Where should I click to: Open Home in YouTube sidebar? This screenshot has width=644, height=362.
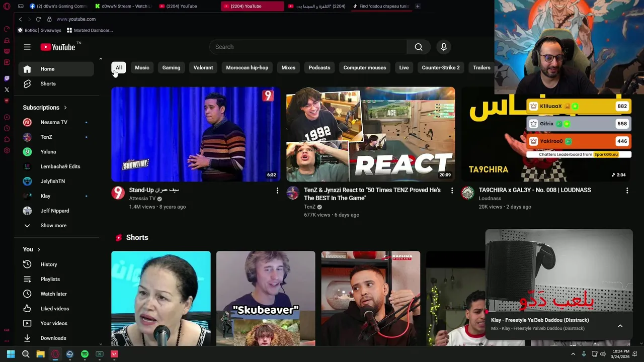click(x=56, y=69)
